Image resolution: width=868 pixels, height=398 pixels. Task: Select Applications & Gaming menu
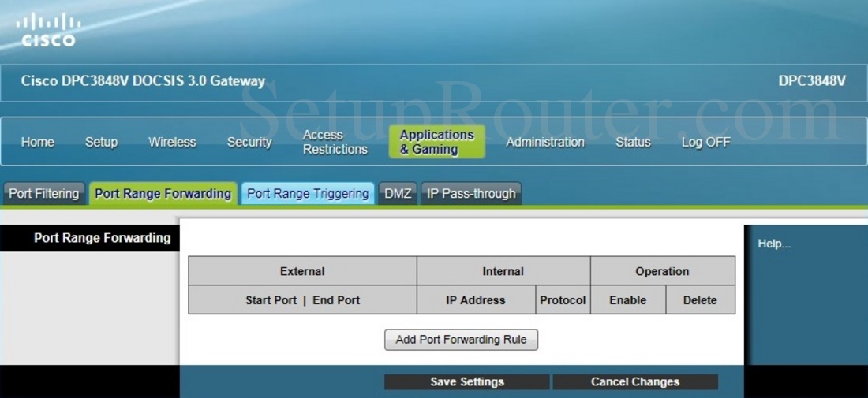click(x=436, y=142)
